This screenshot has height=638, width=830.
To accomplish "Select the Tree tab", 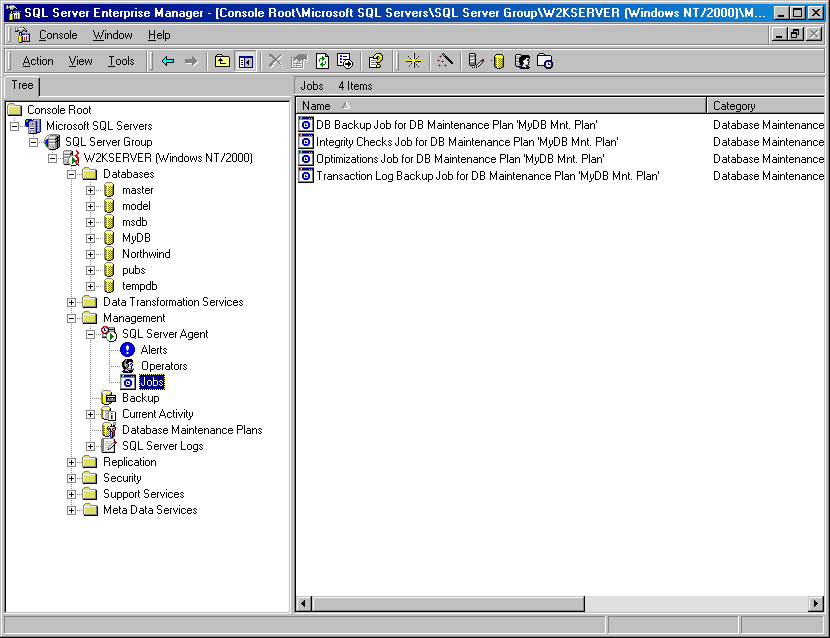I will pyautogui.click(x=22, y=85).
